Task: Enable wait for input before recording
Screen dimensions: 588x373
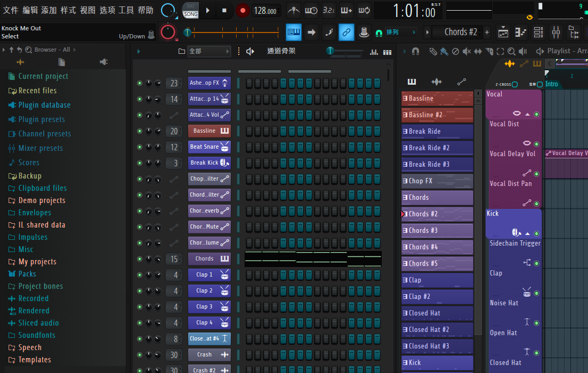Action: (311, 11)
